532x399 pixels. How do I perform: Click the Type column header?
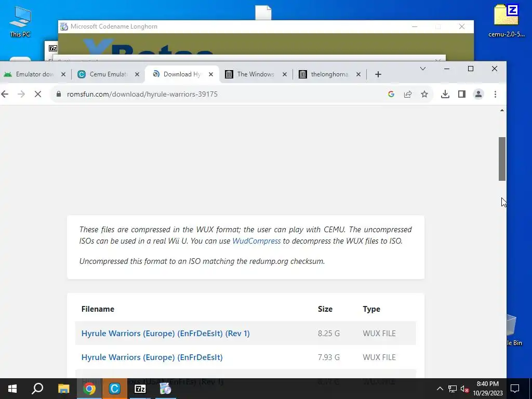[371, 309]
